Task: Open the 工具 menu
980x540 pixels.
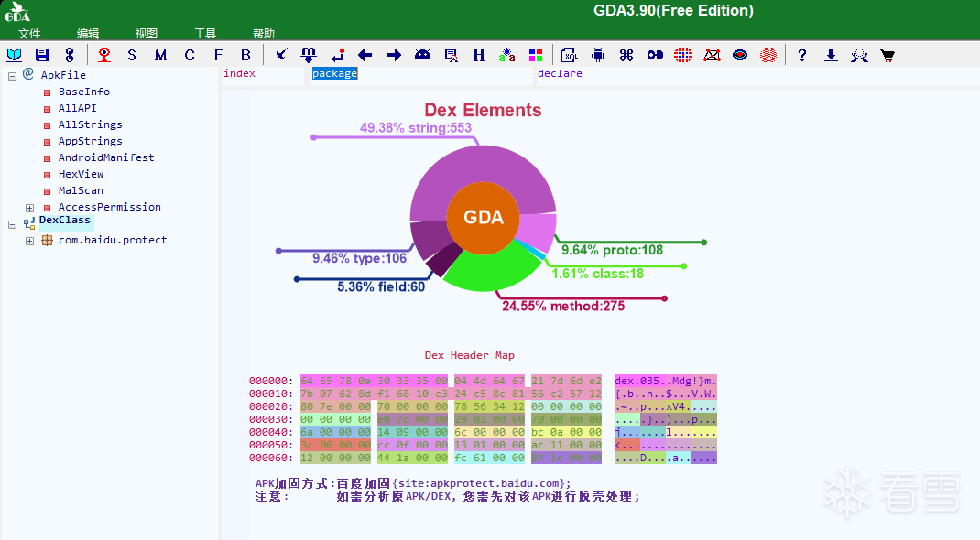Action: coord(205,33)
